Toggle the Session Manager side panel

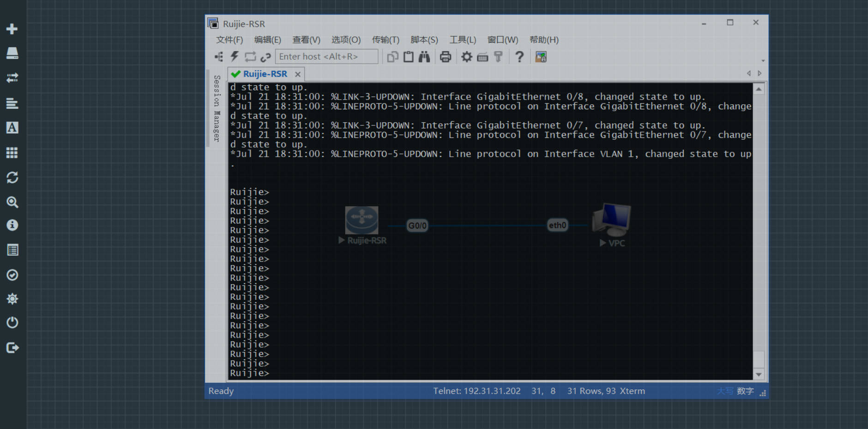[x=217, y=108]
